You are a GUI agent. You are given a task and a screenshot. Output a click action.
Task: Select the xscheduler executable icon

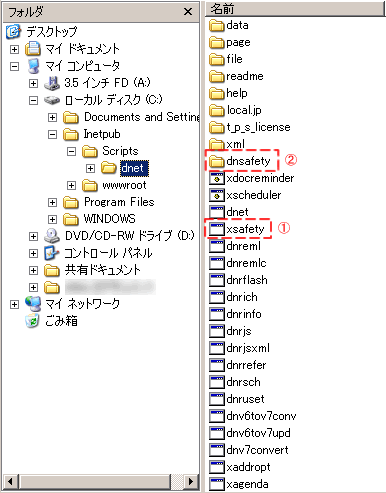[x=216, y=195]
